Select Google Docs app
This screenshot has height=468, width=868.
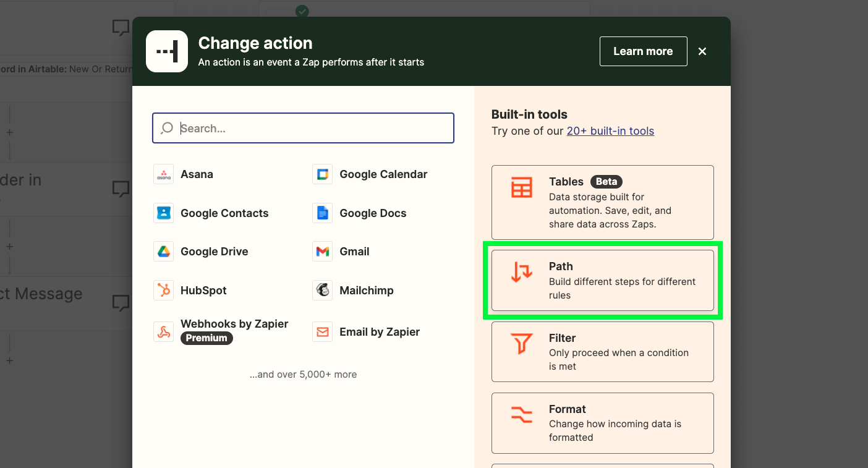coord(373,213)
